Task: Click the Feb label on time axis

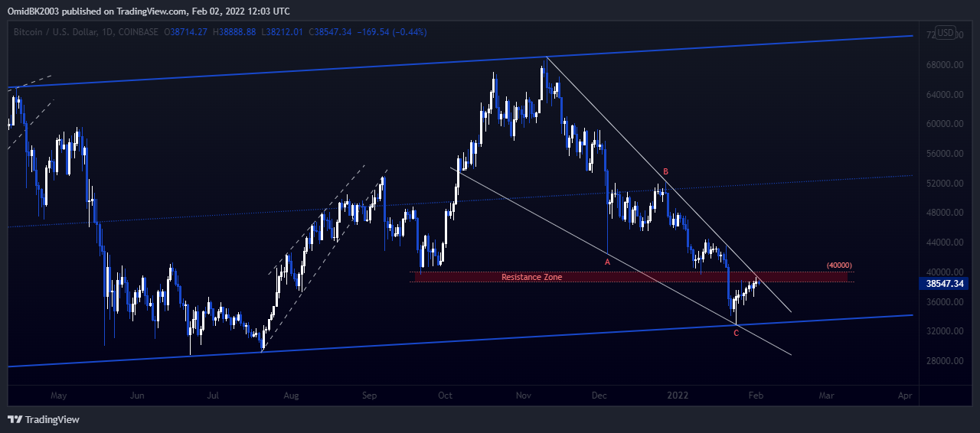Action: pos(756,396)
